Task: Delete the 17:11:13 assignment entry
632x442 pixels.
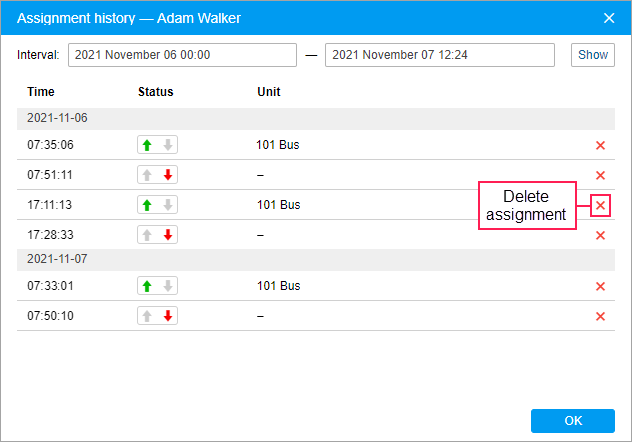Action: point(600,205)
